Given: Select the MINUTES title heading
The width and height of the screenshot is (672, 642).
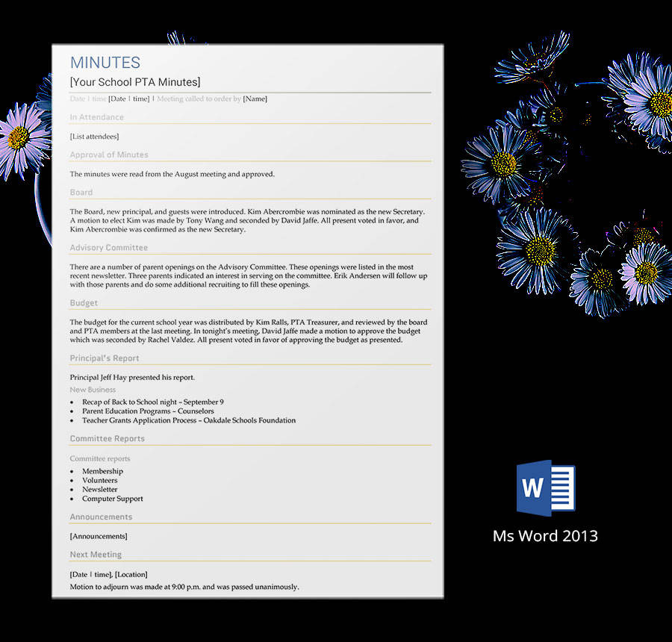Looking at the screenshot, I should (x=105, y=63).
